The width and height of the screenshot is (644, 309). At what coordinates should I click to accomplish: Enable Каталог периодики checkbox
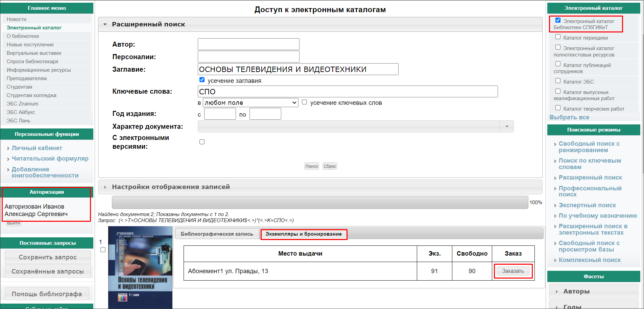point(558,37)
